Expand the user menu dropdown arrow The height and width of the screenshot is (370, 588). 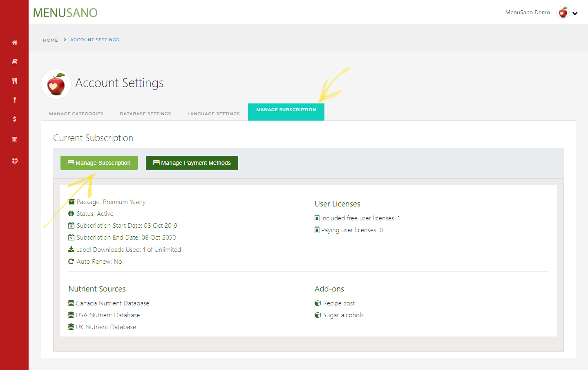575,13
